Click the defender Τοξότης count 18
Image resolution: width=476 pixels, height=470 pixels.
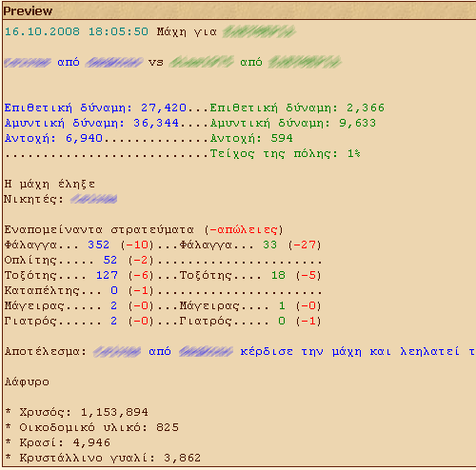(278, 275)
